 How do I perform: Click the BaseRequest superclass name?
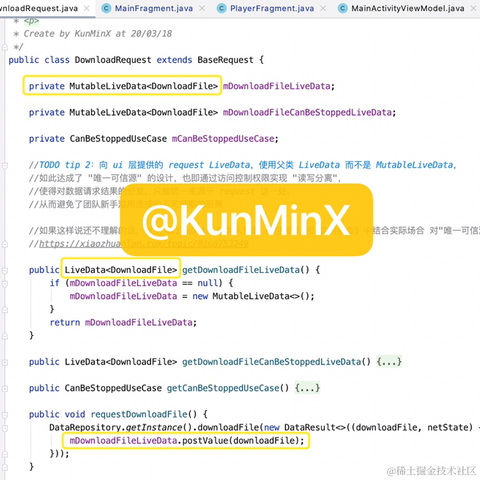click(225, 60)
